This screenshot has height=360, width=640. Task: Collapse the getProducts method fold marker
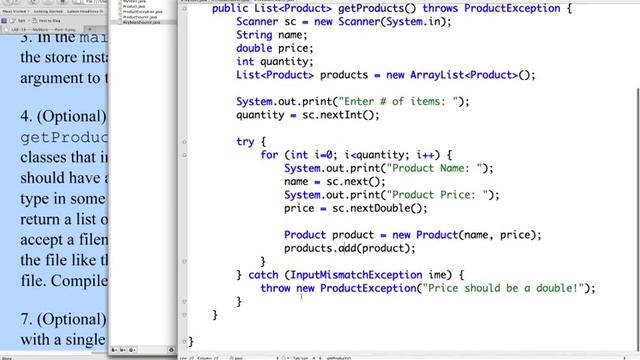(x=184, y=9)
